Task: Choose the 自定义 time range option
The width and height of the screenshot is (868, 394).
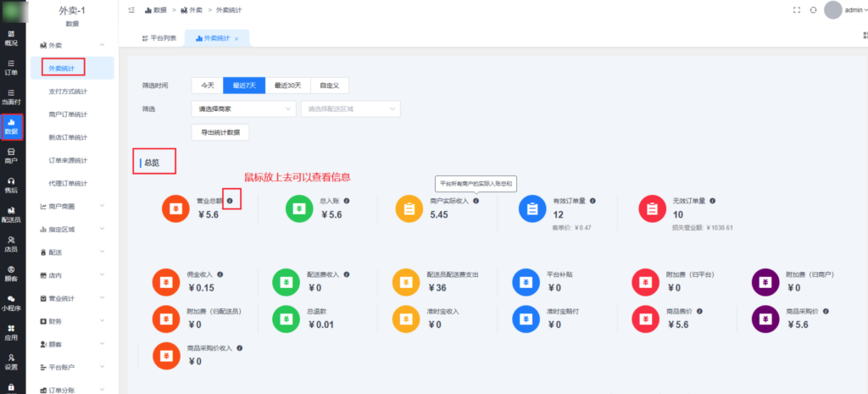Action: 330,86
